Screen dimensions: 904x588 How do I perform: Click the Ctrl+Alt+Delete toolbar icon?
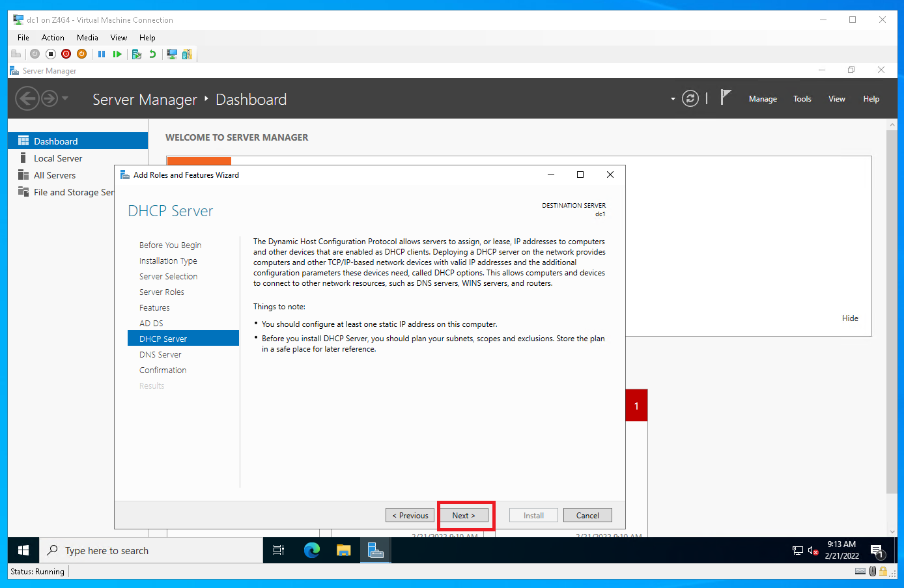point(16,54)
